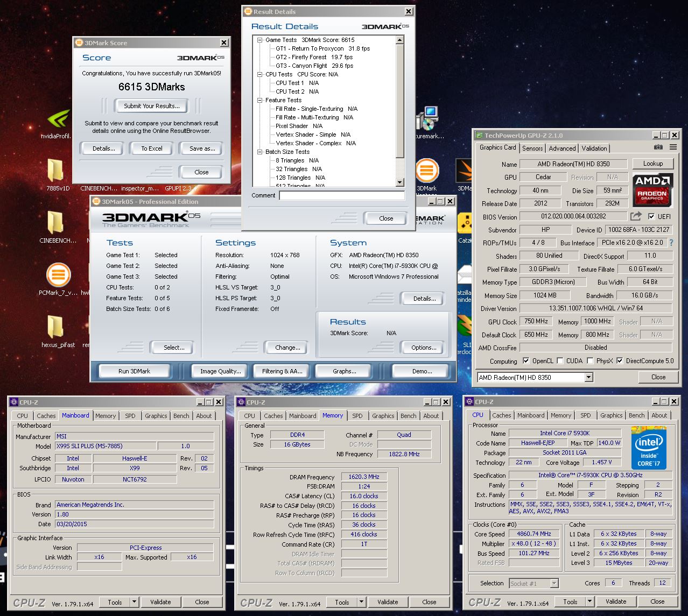Collapse the CPU Tests tree node
Screen dimensions: 688x616
pos(259,74)
